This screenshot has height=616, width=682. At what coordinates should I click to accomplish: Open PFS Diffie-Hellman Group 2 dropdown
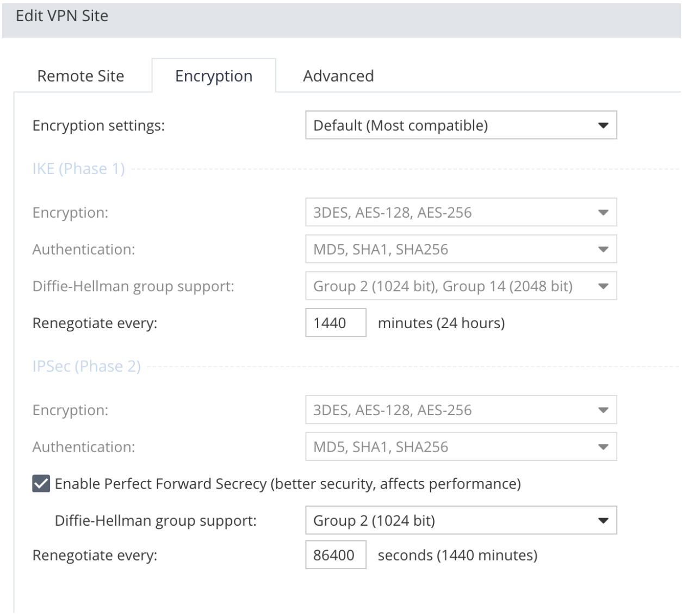click(x=460, y=521)
